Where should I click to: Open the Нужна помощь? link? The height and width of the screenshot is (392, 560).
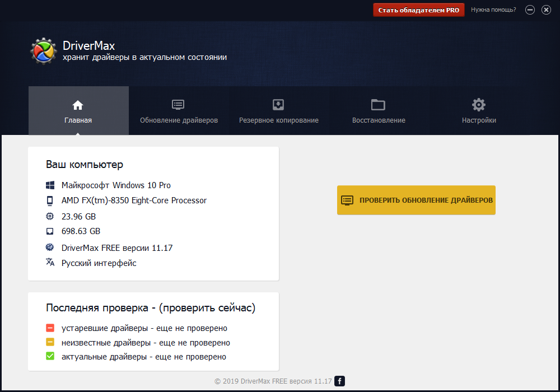click(493, 10)
